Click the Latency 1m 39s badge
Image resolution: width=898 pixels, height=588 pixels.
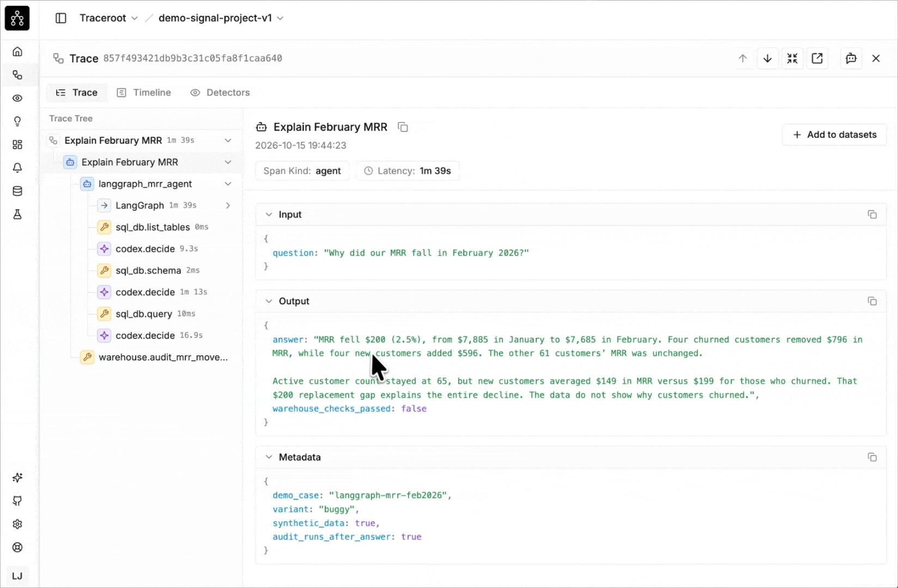click(x=408, y=171)
